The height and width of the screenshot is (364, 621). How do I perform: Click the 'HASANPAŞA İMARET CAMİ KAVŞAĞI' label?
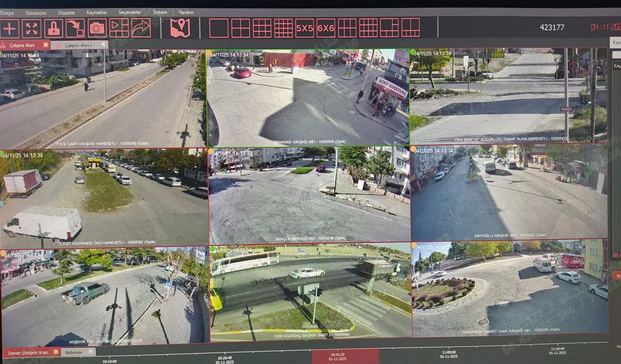click(x=511, y=329)
